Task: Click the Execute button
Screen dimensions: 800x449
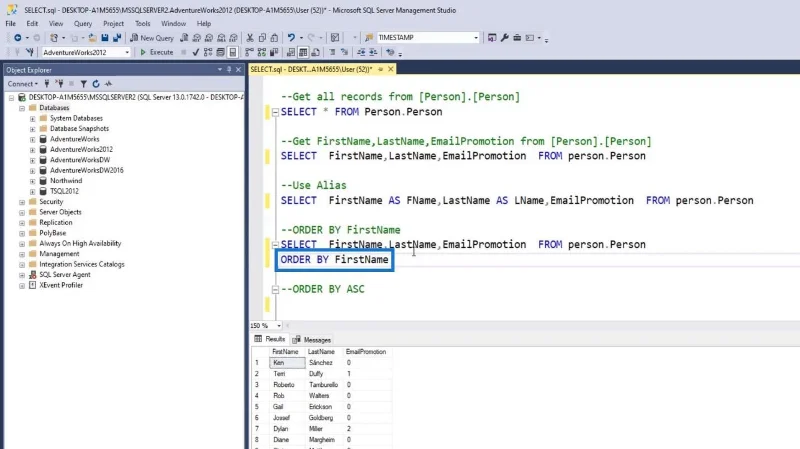Action: (x=157, y=52)
